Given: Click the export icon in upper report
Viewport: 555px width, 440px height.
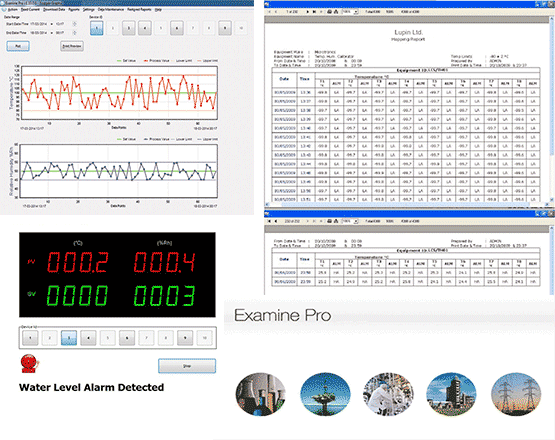Looking at the screenshot, I should click(336, 12).
